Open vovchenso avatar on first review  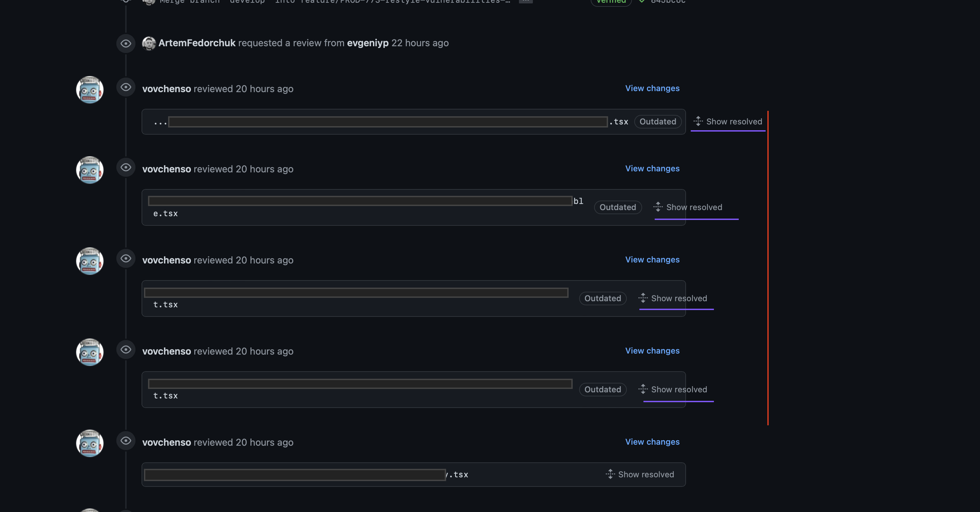click(90, 90)
